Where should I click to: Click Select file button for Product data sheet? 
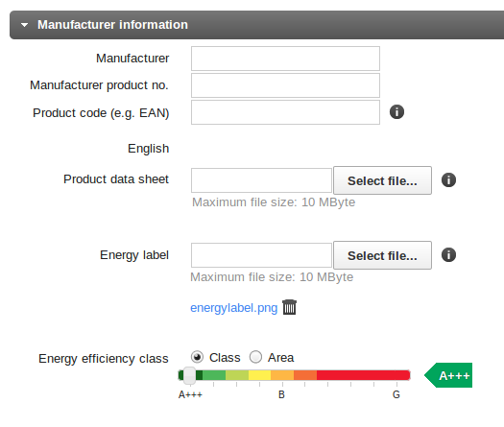coord(382,180)
